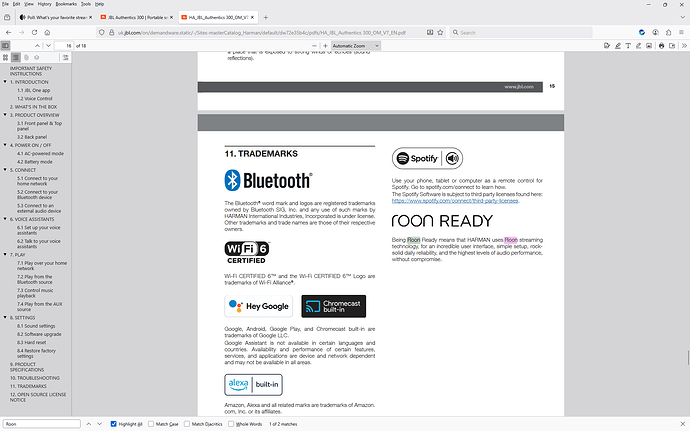Open the Tools menu
690x431 pixels.
coord(86,4)
